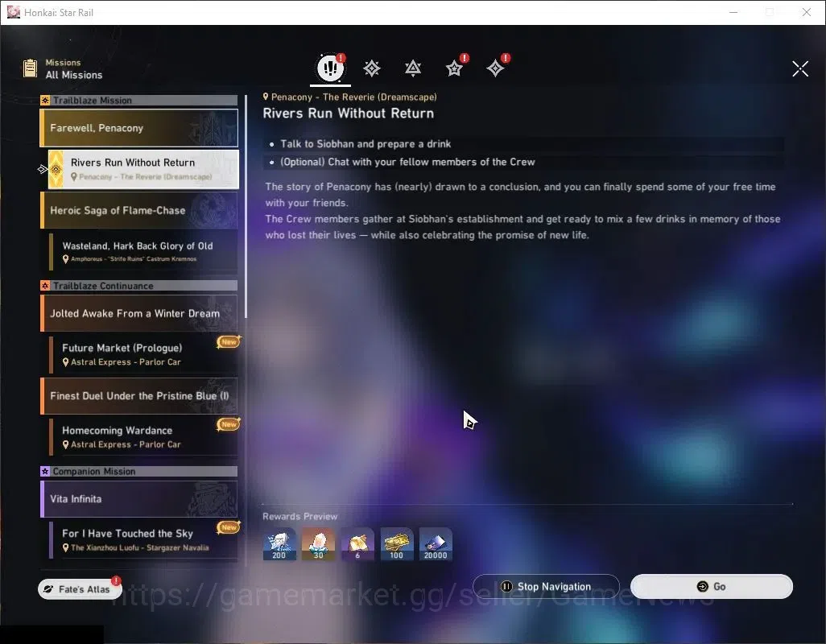
Task: View the reward icon showing 6
Action: (x=357, y=544)
